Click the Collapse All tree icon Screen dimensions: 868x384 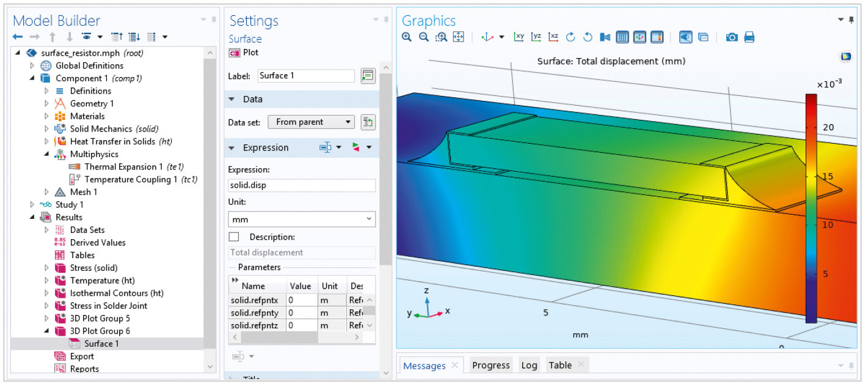pos(117,37)
